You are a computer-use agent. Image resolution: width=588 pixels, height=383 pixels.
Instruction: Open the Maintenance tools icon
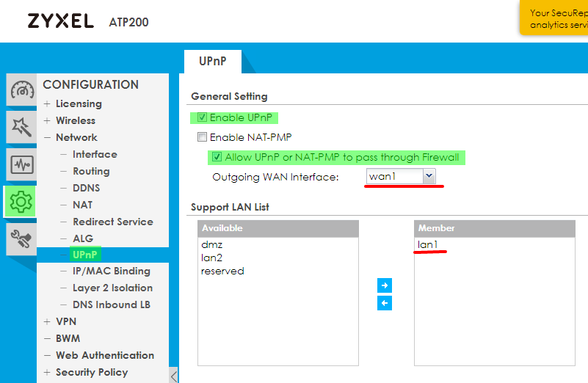point(21,237)
